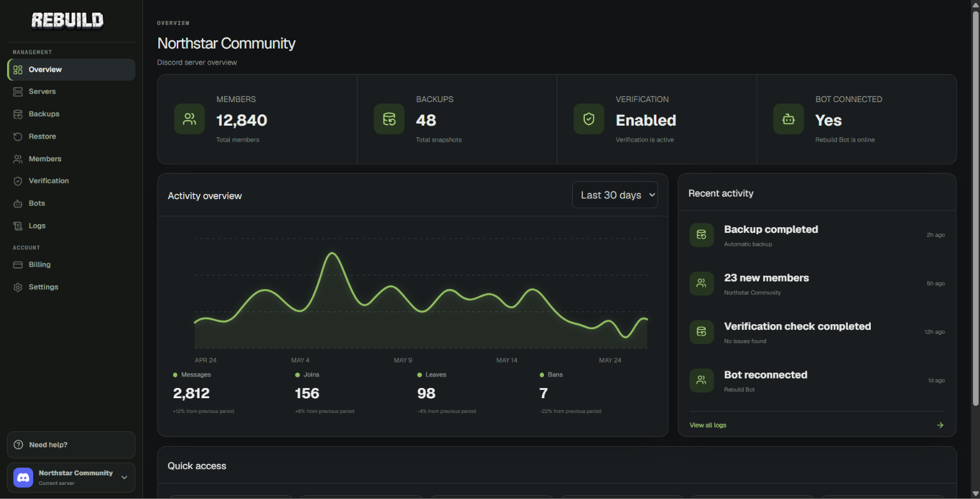
Task: Click the question mark help icon
Action: point(19,445)
